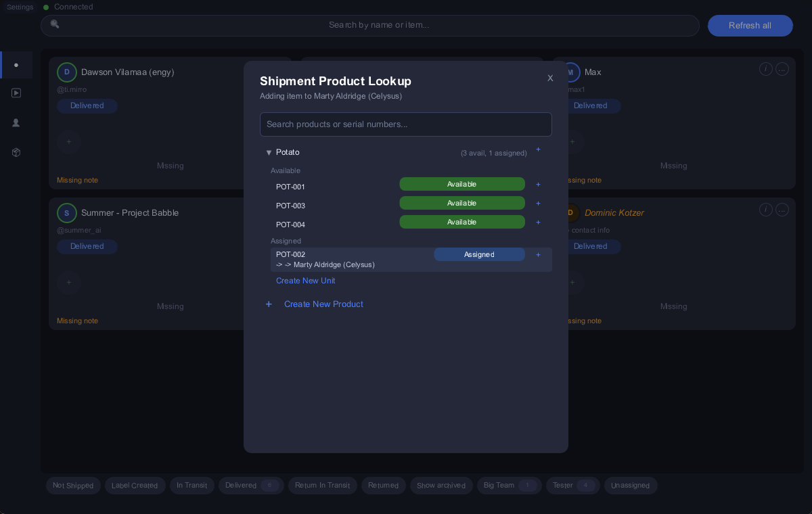Screen dimensions: 812x514
Task: Click plus icon on Potato product row
Action: coord(538,149)
